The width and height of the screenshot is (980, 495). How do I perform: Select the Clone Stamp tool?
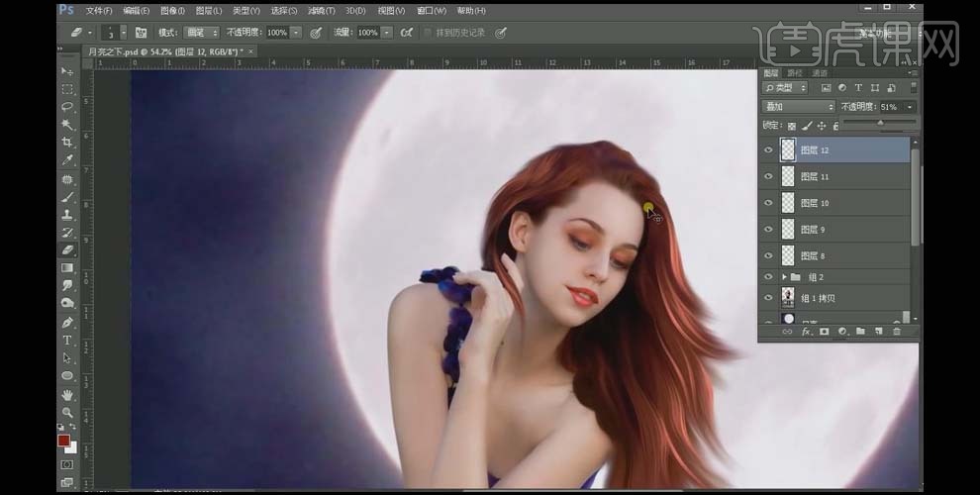[67, 215]
